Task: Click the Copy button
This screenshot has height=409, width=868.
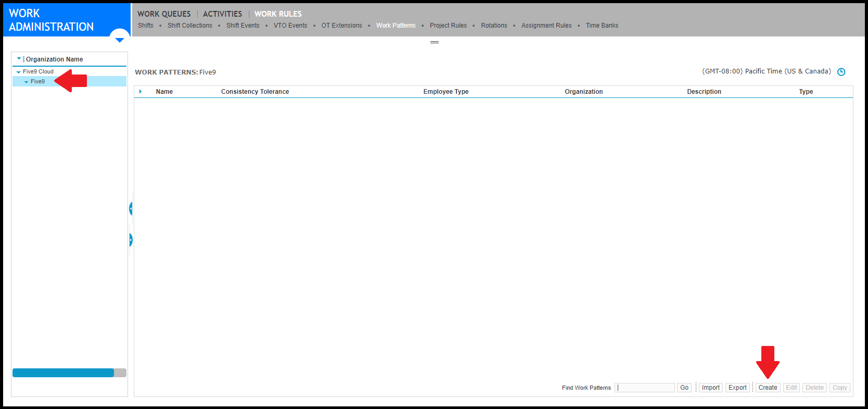Action: pos(839,388)
